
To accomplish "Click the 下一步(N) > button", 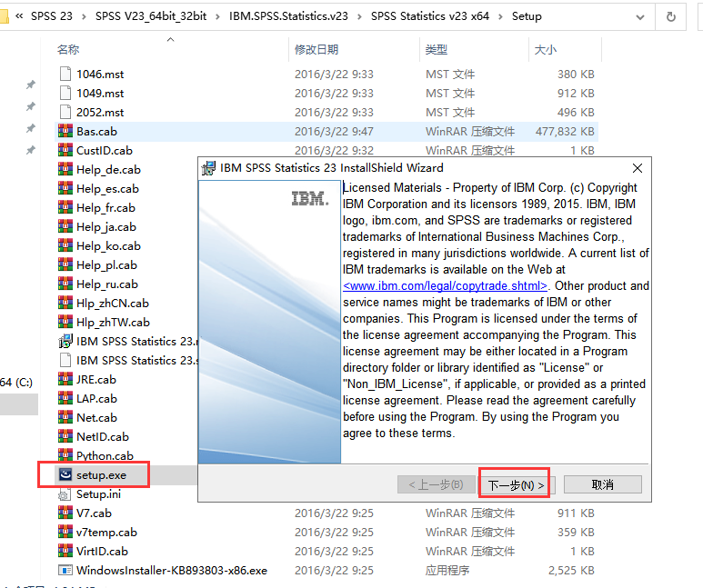I will point(515,485).
